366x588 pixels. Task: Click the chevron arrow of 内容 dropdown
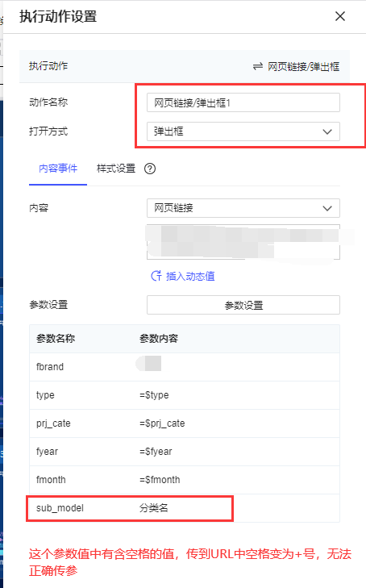327,208
